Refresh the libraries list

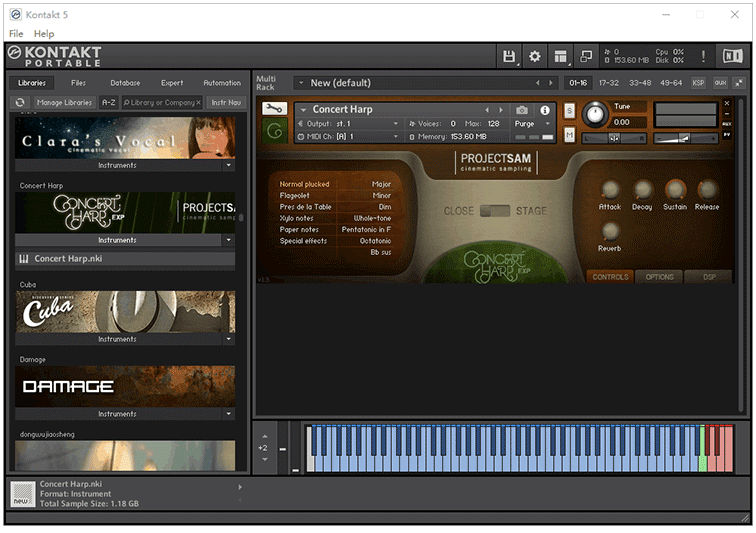point(20,102)
